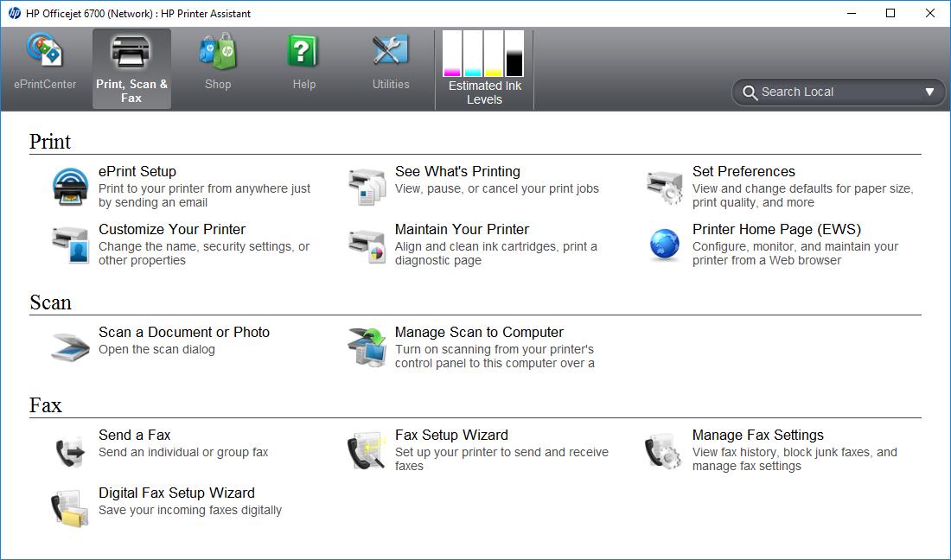Click 'Send an individual or group fax' text

(183, 452)
